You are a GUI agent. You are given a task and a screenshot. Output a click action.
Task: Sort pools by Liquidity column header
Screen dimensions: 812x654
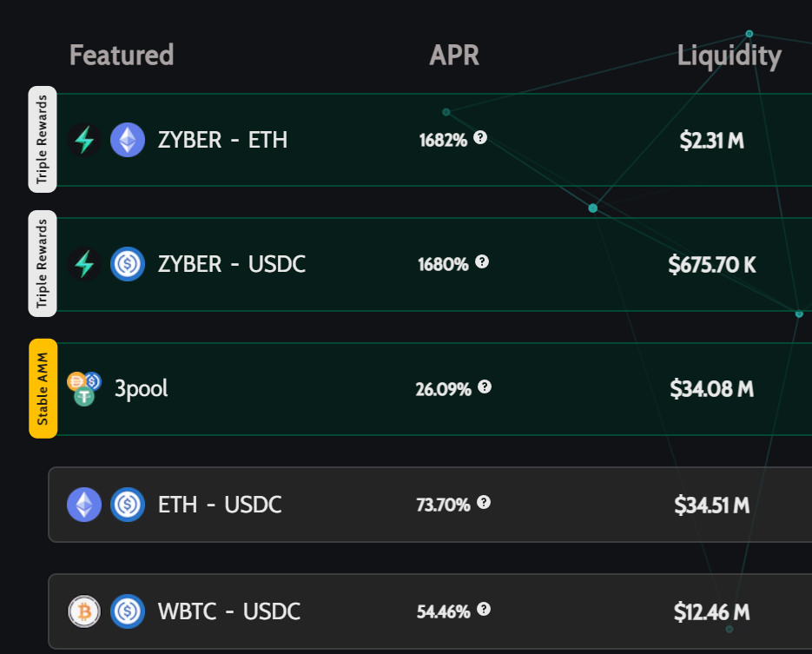pos(729,56)
